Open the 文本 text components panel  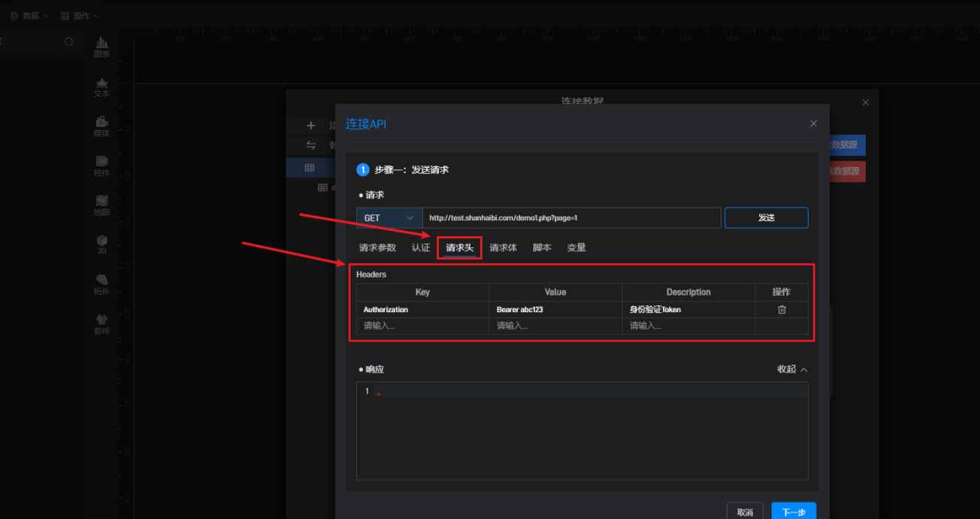click(101, 87)
